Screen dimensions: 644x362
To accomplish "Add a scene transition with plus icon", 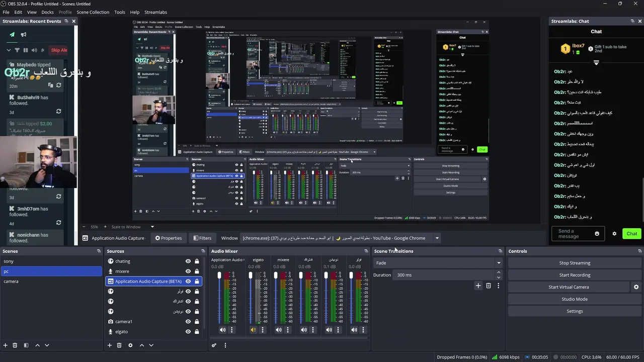I will pos(478,286).
